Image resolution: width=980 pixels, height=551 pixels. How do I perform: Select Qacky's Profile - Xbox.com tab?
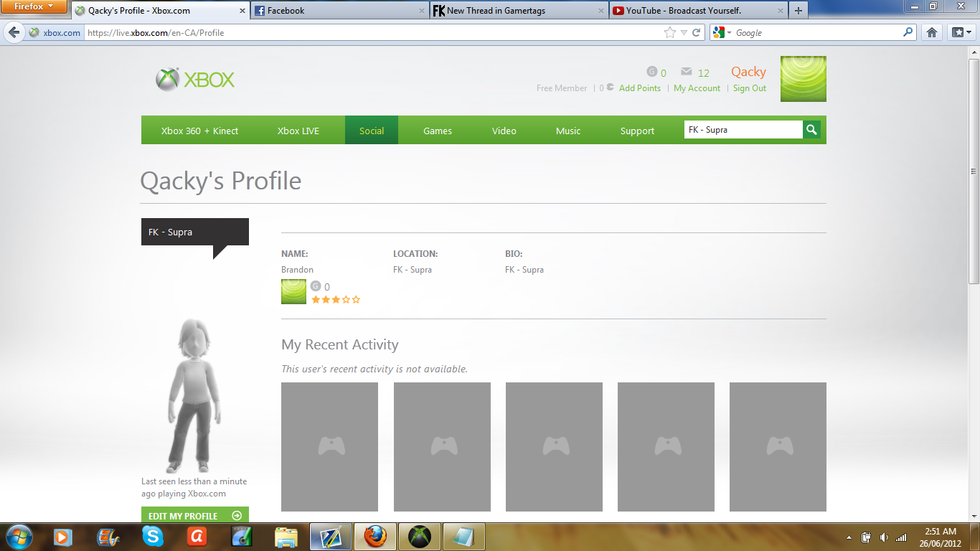coord(160,11)
